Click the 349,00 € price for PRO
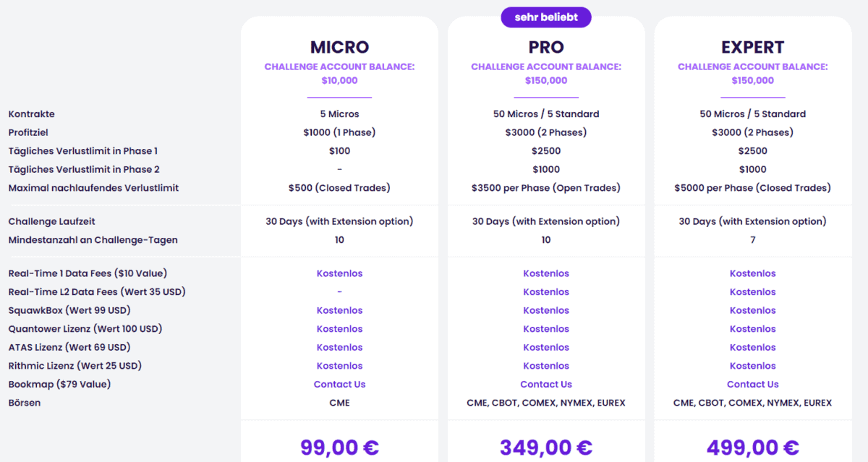 click(545, 447)
